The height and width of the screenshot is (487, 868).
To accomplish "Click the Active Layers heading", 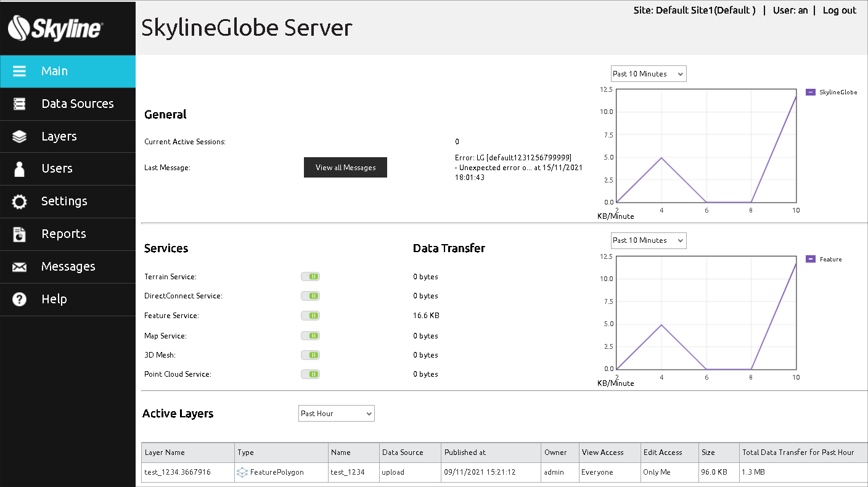I will pos(178,414).
